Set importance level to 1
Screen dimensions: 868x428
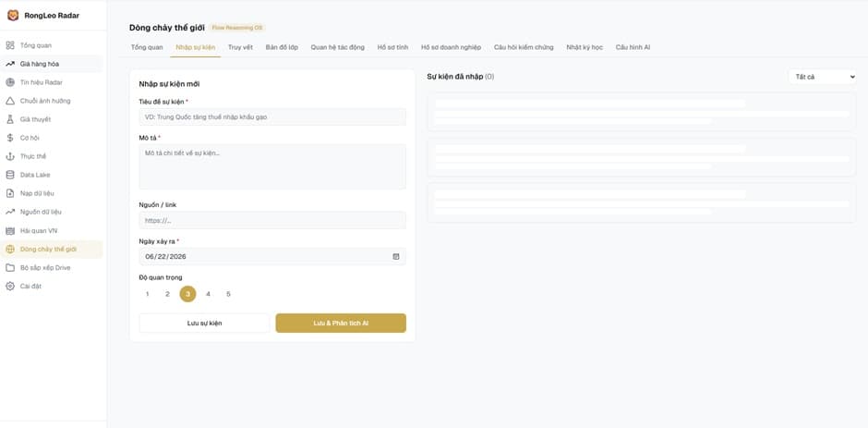click(x=147, y=294)
